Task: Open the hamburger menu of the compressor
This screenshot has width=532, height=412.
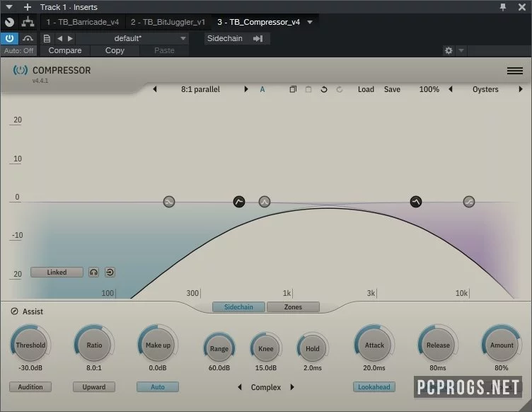Action: (x=515, y=71)
